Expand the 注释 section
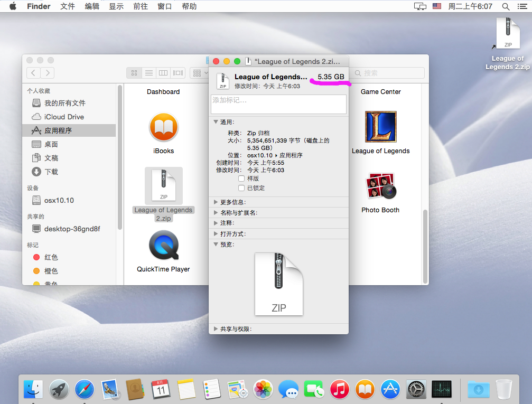 pos(216,223)
